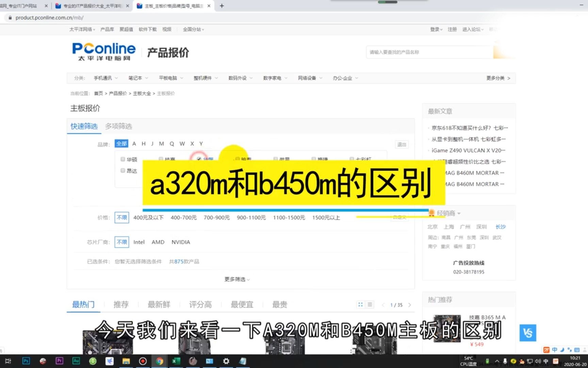Tick the 梅捷 brand checkbox

[x=314, y=159]
